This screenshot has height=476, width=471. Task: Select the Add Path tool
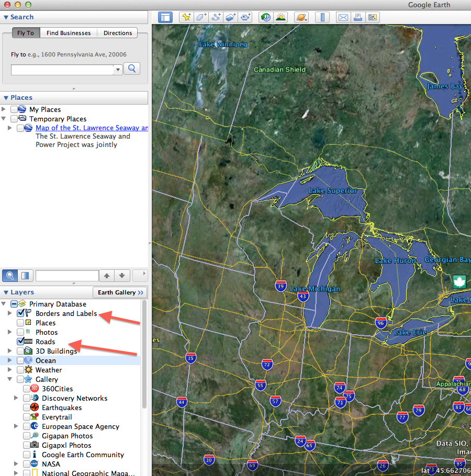pyautogui.click(x=216, y=17)
